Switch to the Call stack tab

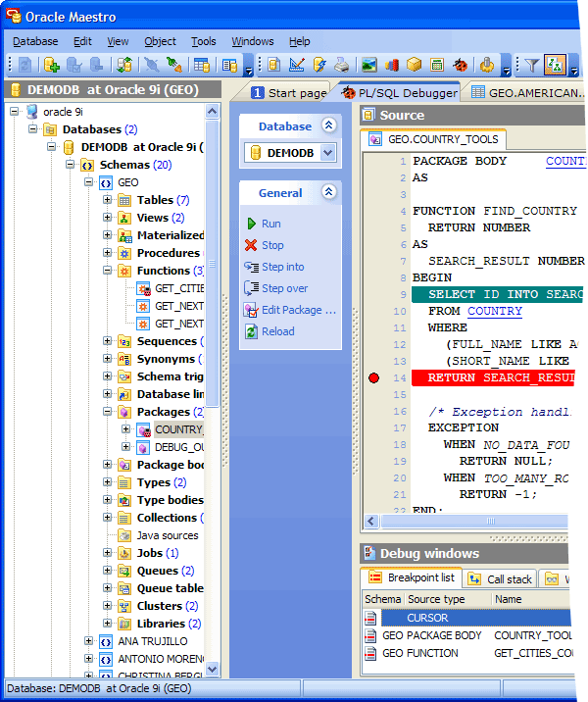pyautogui.click(x=500, y=578)
